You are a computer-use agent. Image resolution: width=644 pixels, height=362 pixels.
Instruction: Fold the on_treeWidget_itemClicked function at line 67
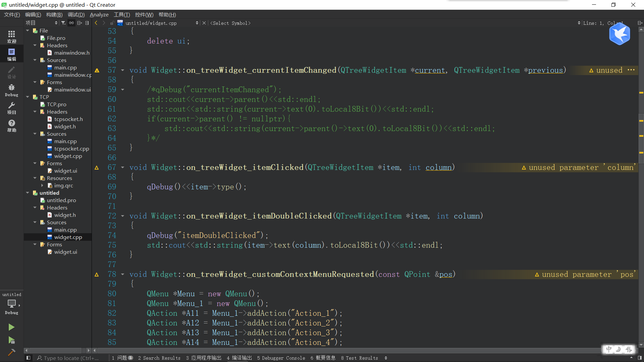point(122,167)
